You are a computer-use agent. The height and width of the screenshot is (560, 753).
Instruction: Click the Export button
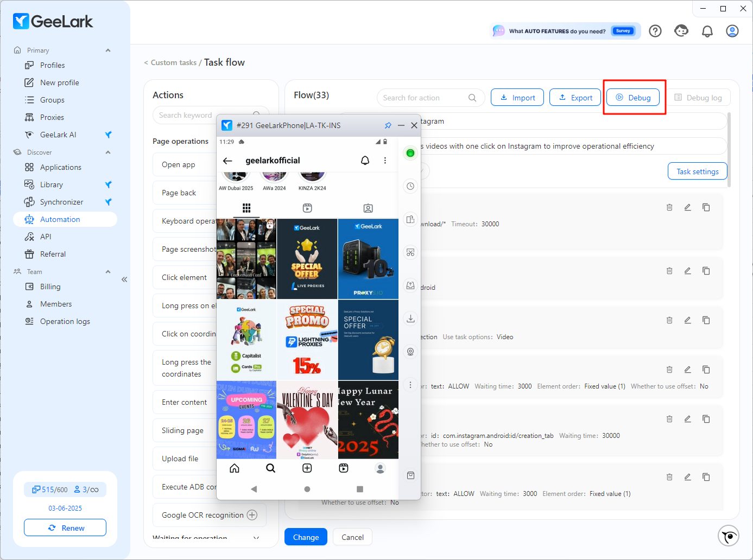(575, 98)
